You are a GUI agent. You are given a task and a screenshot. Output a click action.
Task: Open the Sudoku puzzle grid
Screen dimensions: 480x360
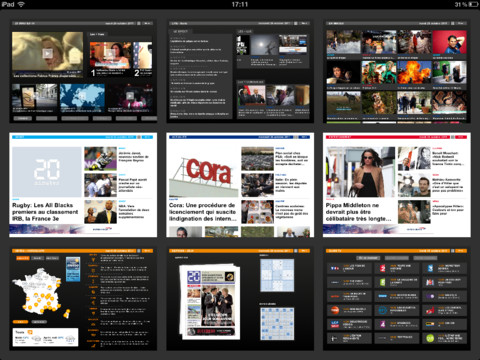[x=277, y=276]
